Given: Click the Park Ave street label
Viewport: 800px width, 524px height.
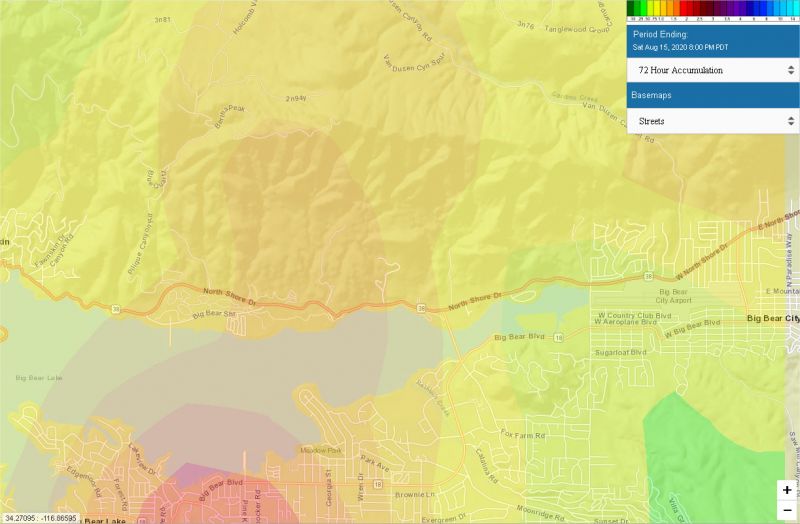Looking at the screenshot, I should coord(375,463).
